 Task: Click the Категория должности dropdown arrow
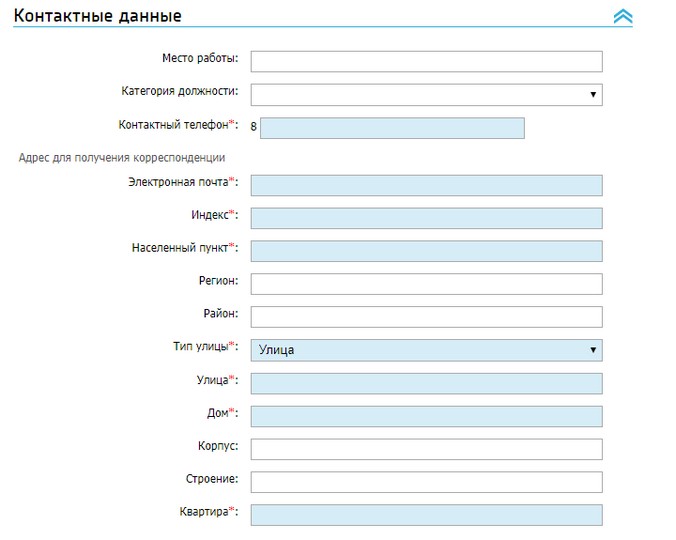593,94
